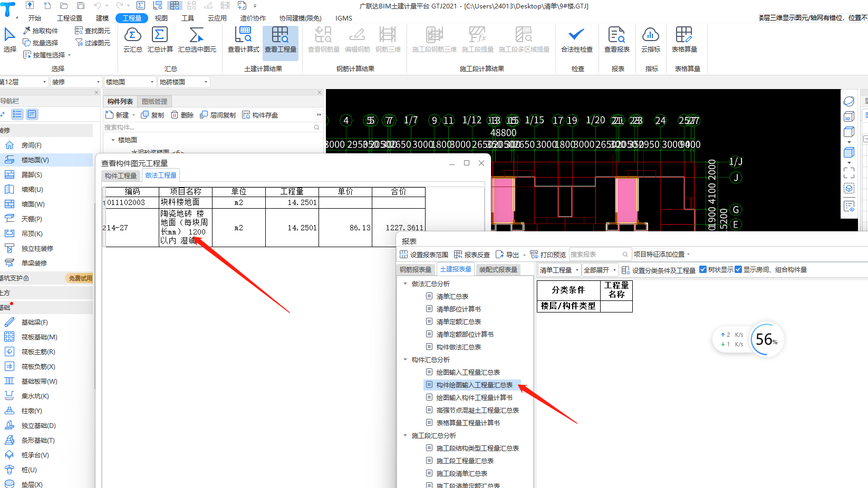Click 报表反查 in report window

(472, 255)
